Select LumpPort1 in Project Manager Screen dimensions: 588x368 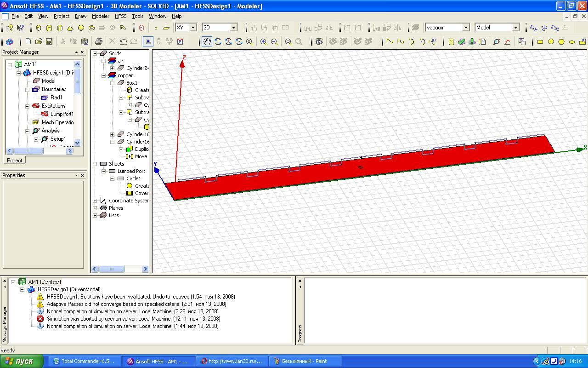[62, 114]
